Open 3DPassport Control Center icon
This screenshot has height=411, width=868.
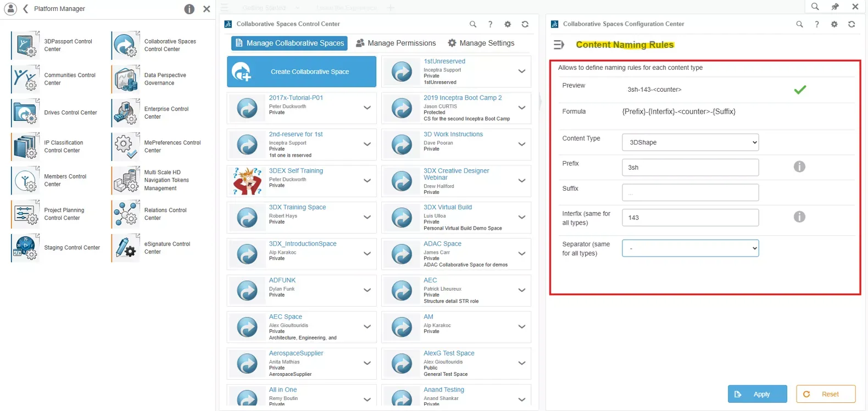tap(25, 45)
